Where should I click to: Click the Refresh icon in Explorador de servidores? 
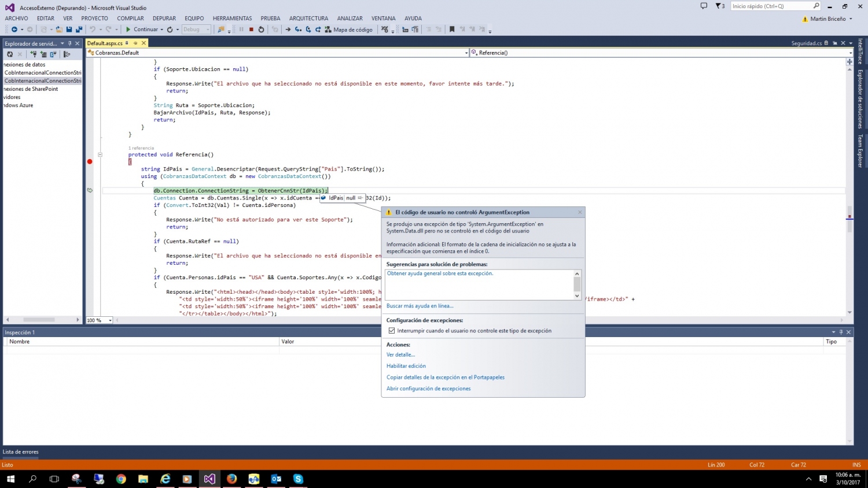pyautogui.click(x=10, y=54)
